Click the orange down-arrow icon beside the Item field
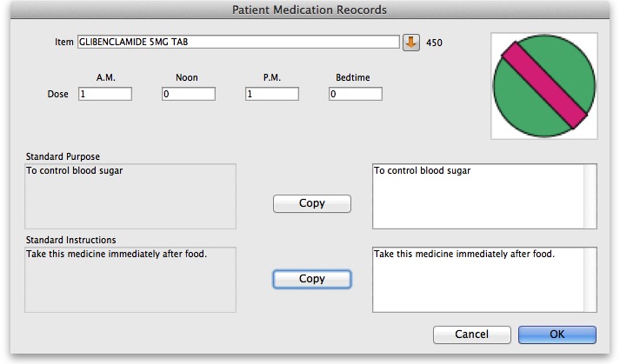This screenshot has width=620, height=364. click(411, 42)
